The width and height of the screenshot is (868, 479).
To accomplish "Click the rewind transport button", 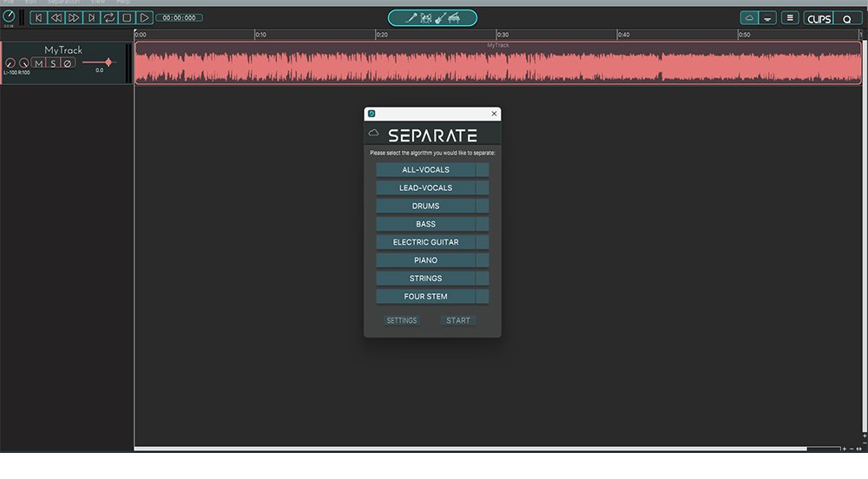I will click(x=56, y=17).
